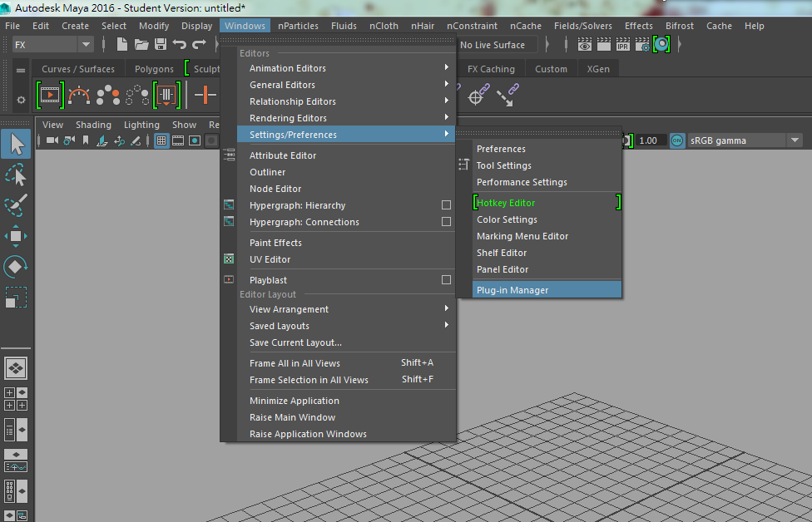Expand the View Arrangement submenu
Screen dimensions: 812x522
(346, 309)
